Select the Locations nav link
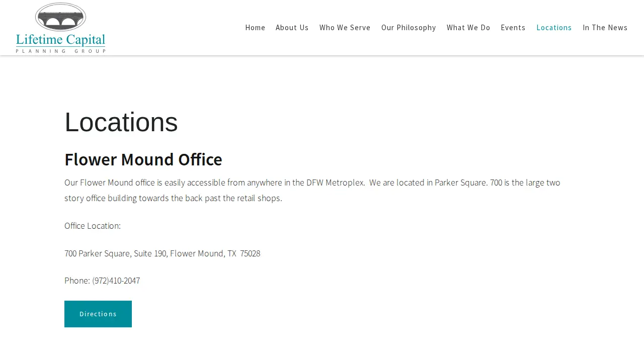This screenshot has height=362, width=644. (554, 28)
